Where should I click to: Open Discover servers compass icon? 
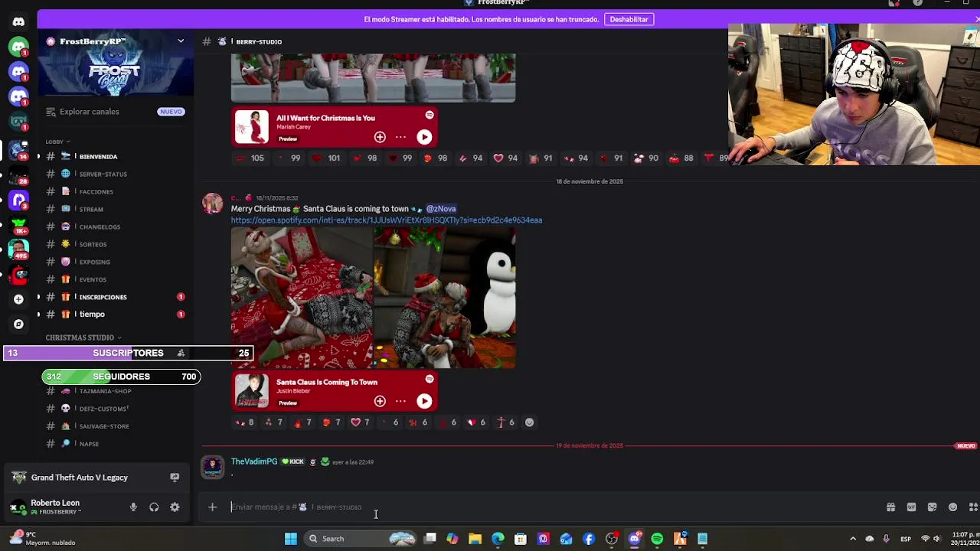[18, 324]
